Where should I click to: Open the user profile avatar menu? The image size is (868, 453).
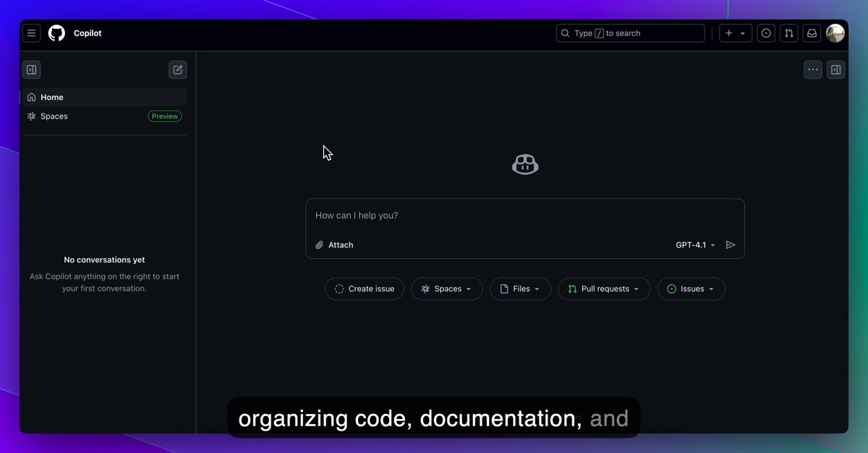click(835, 33)
